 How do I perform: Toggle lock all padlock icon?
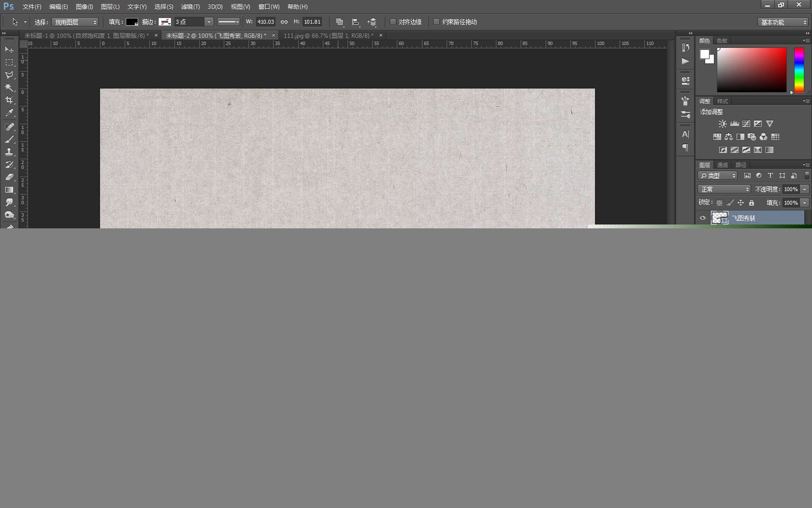[x=752, y=203]
